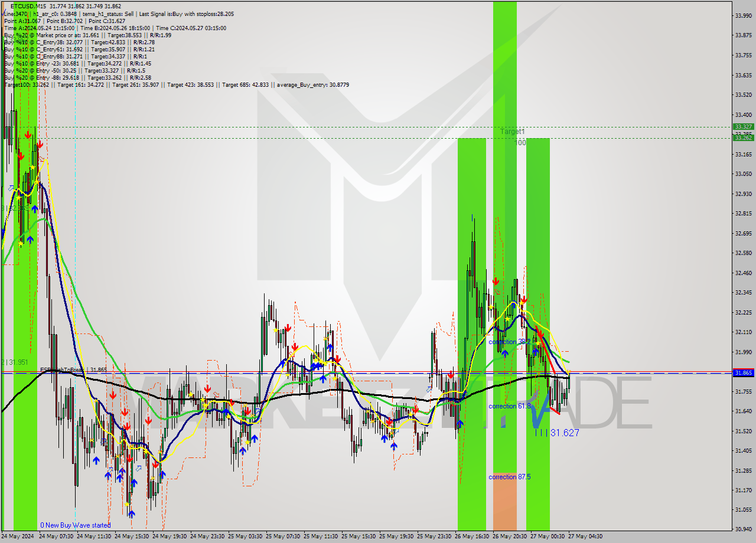This screenshot has height=543, width=756.
Task: Click 'Time A:2024.05.24 11:15:00' text
Action: [39, 28]
